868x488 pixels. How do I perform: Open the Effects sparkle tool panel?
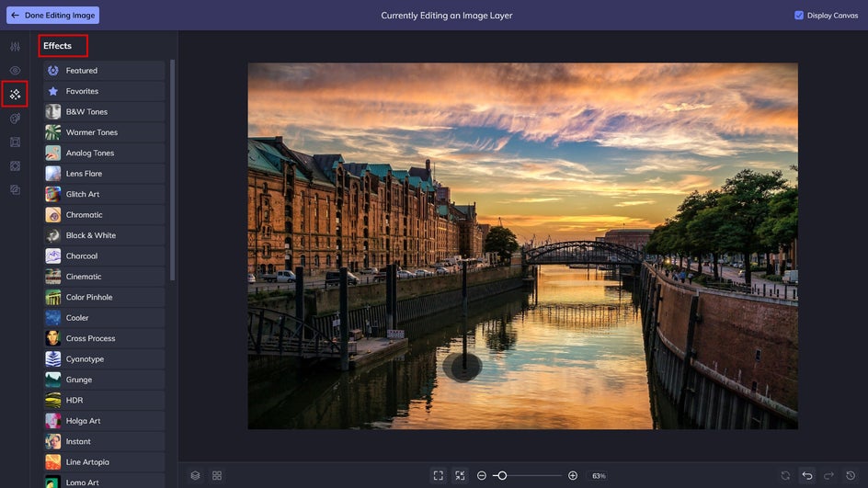coord(15,94)
